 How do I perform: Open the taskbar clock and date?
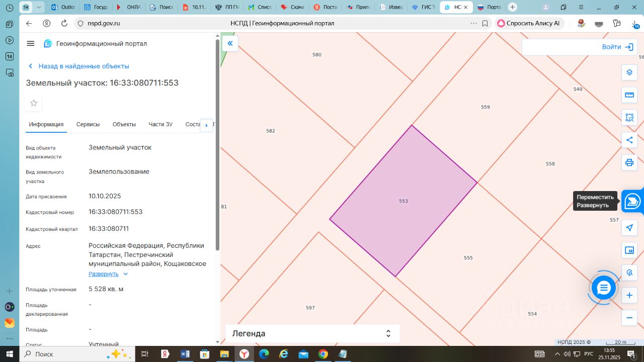point(609,354)
